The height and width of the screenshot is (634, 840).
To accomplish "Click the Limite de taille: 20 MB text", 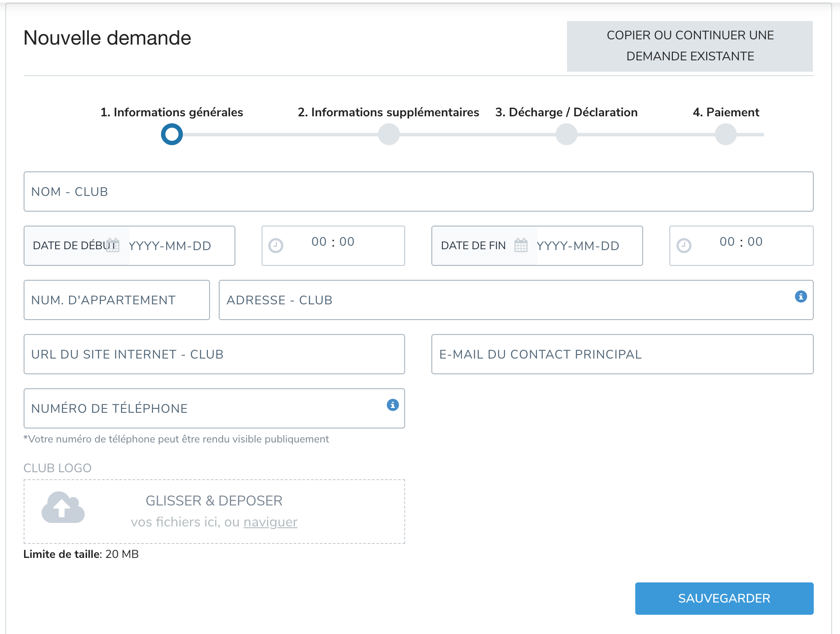I will (81, 554).
